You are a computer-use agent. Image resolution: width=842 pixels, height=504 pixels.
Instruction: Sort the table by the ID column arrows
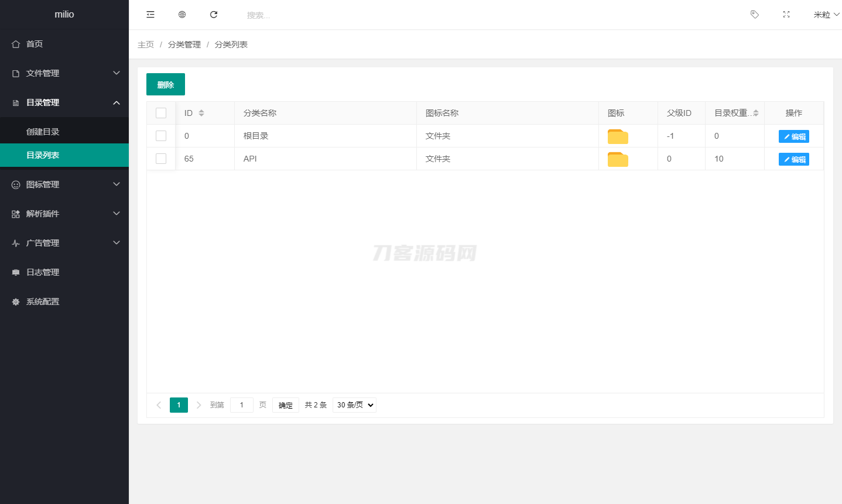point(202,112)
